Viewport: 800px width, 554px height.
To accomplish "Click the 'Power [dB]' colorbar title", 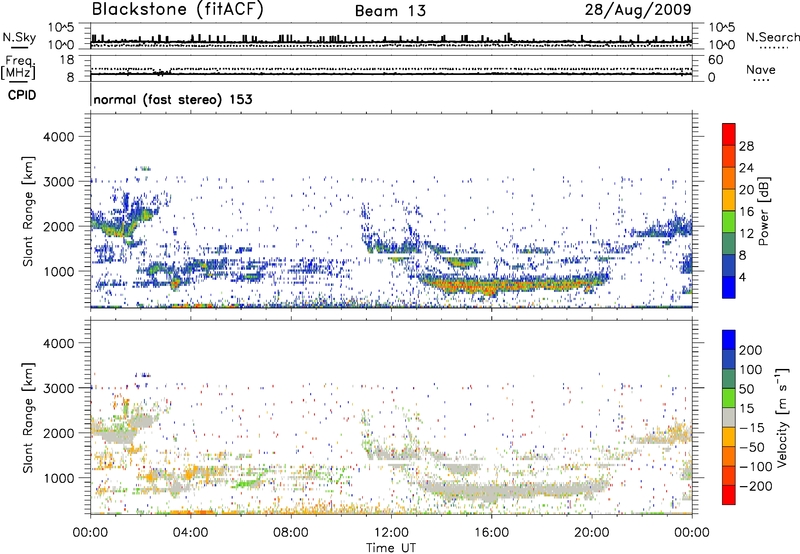I will [763, 211].
